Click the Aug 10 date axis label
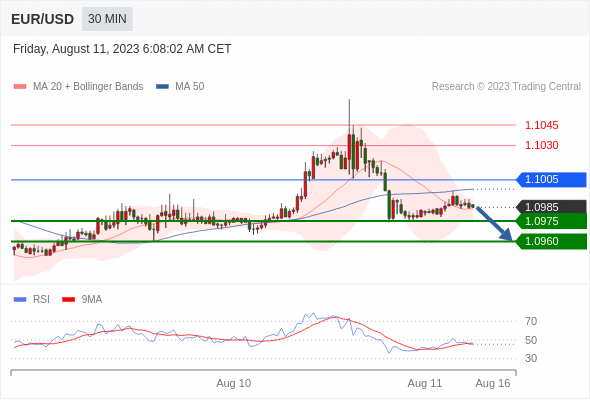Screen dimensions: 590x400 click(233, 383)
